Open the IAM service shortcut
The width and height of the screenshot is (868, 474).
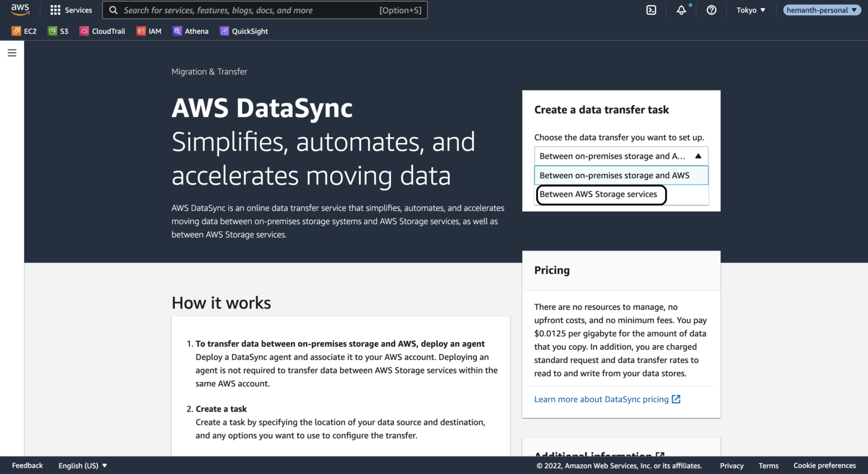[x=149, y=31]
